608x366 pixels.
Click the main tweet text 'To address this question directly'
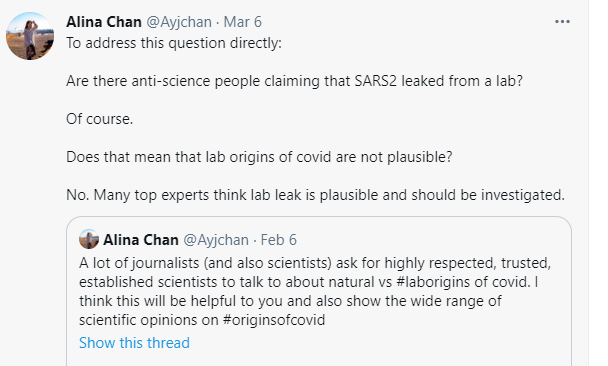click(174, 43)
